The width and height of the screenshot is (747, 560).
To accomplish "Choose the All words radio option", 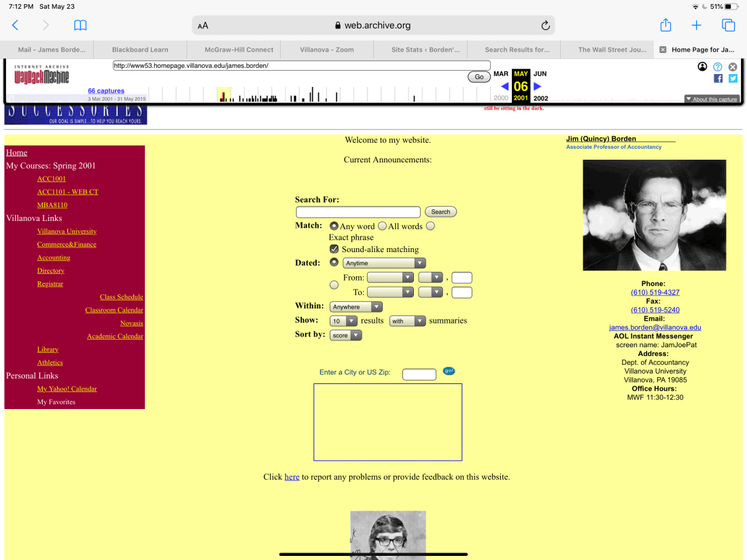I will click(x=382, y=226).
